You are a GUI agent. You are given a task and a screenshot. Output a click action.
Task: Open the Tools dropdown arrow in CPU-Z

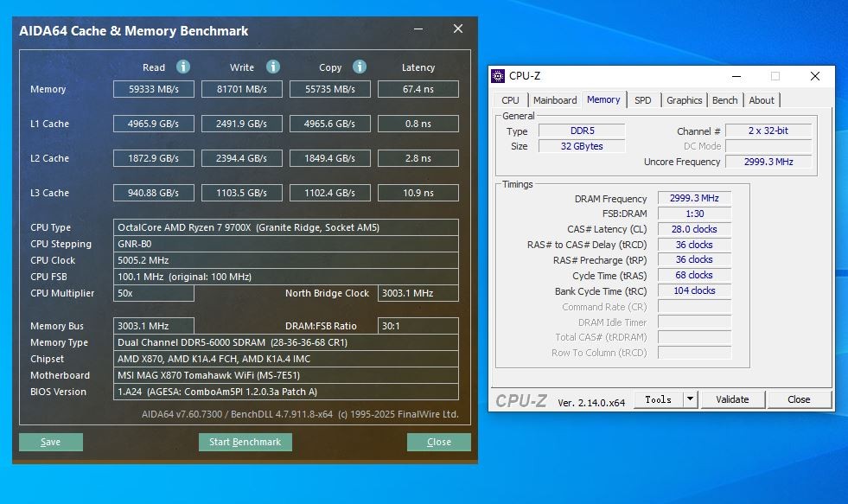(x=690, y=399)
